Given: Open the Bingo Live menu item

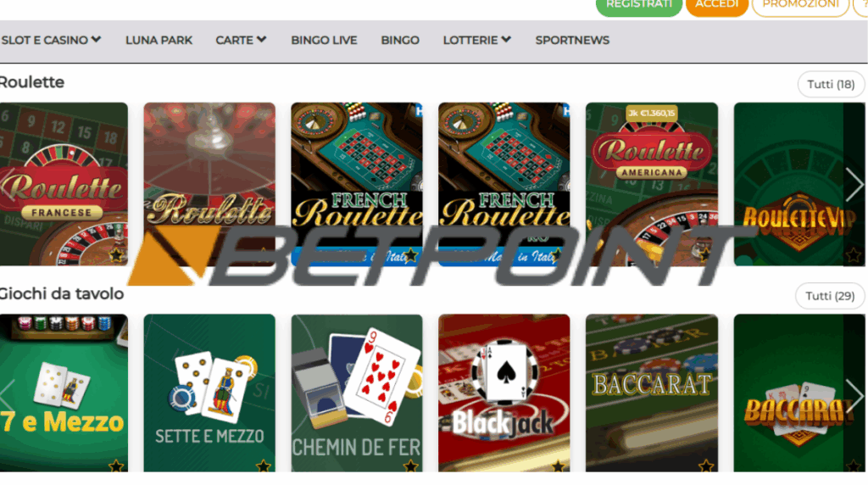Looking at the screenshot, I should [324, 40].
